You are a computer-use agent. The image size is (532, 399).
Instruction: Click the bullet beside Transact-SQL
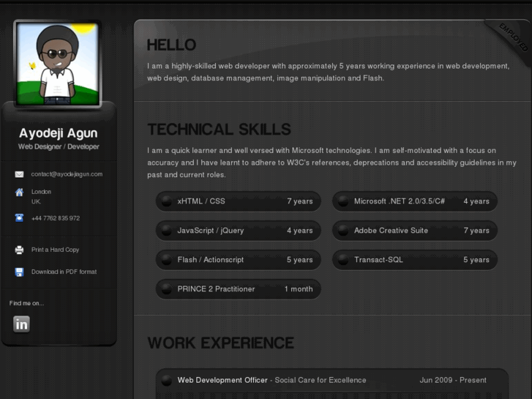(343, 259)
